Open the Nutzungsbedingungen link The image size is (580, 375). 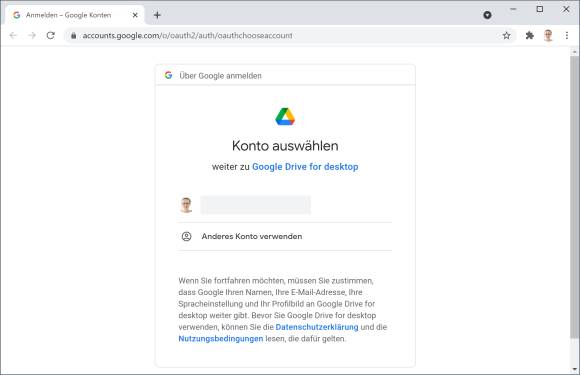point(221,338)
